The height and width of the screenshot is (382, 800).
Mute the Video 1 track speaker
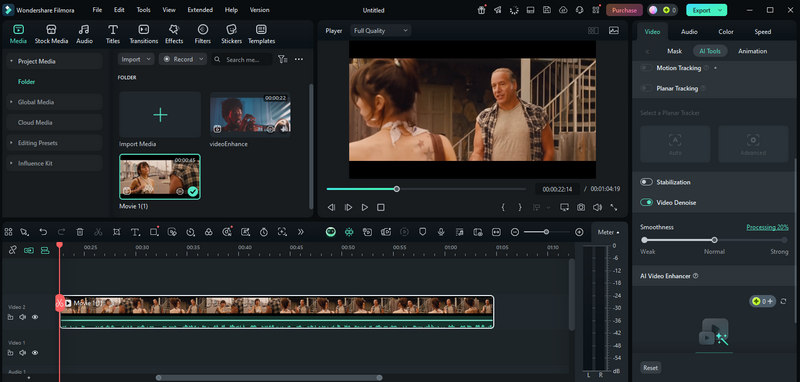pos(22,353)
